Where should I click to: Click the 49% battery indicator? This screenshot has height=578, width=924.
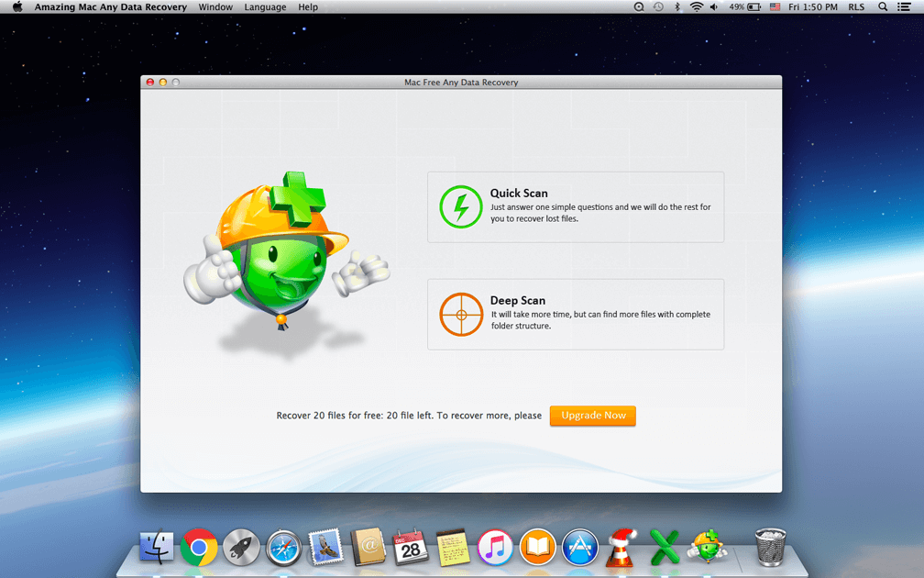coord(744,7)
